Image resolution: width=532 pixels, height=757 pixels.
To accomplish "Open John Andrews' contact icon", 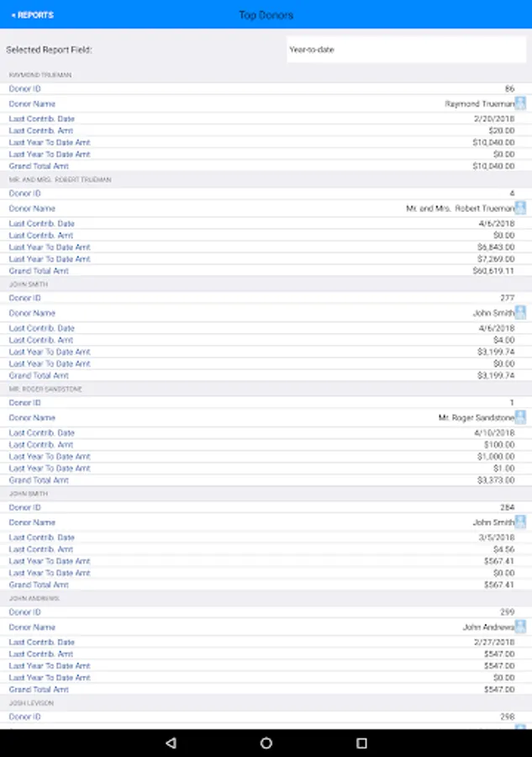I will pyautogui.click(x=520, y=627).
